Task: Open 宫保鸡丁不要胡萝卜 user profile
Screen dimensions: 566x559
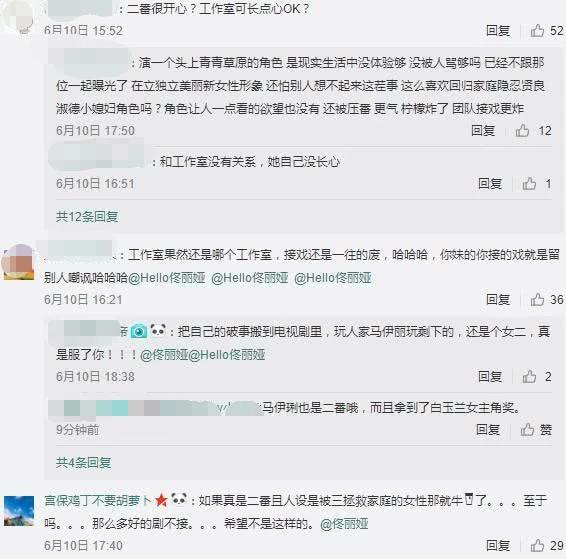Action: [x=97, y=501]
